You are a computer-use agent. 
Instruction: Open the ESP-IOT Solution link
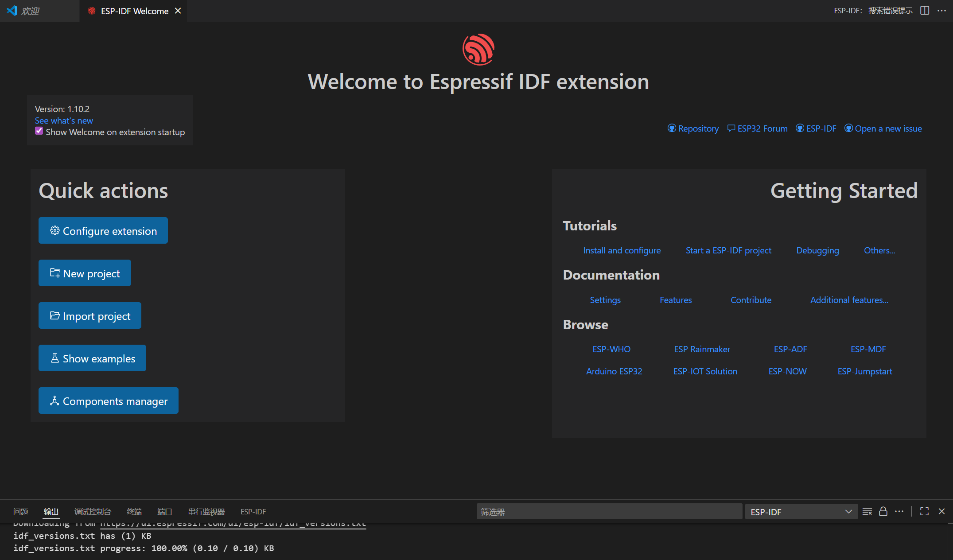[x=705, y=371]
